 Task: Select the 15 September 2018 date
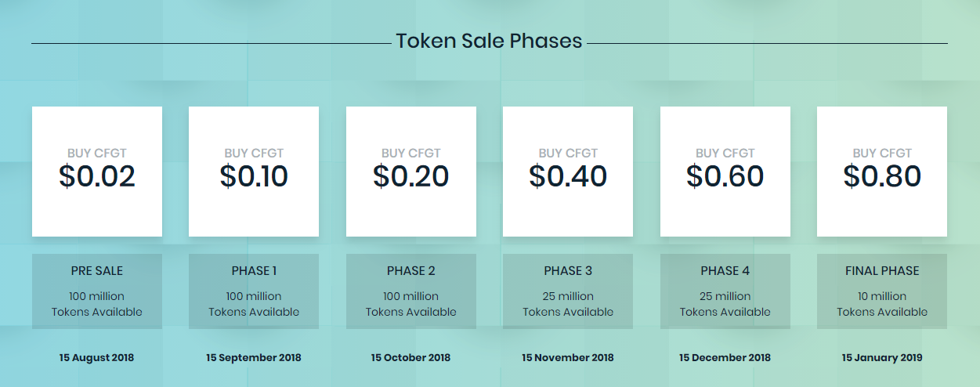(x=254, y=358)
